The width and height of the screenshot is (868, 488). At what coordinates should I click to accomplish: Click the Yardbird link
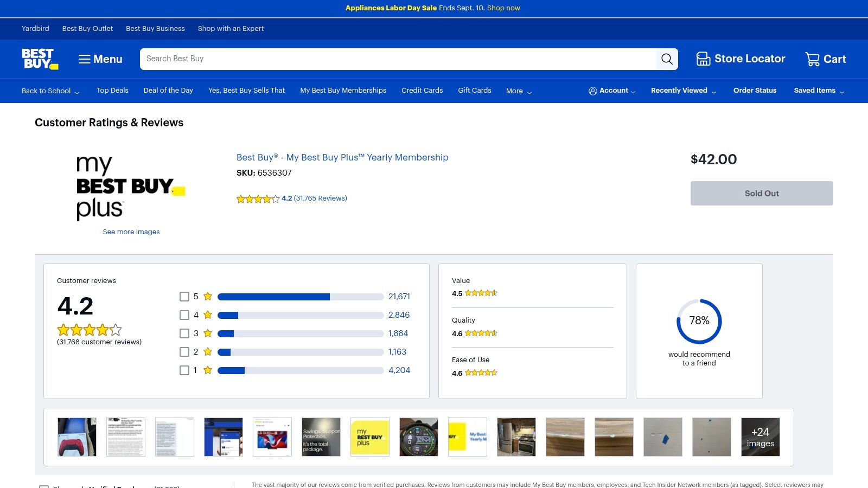click(x=35, y=29)
